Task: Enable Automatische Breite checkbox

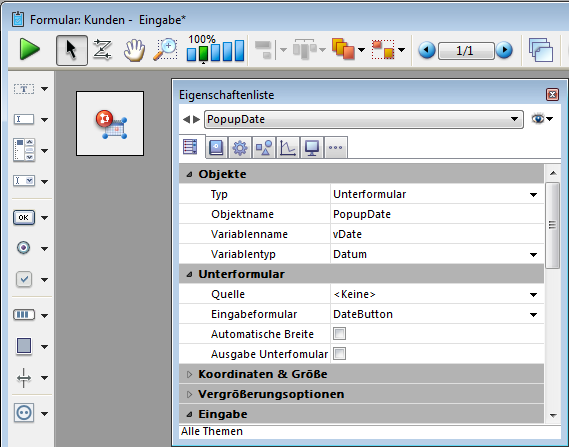Action: click(x=339, y=334)
